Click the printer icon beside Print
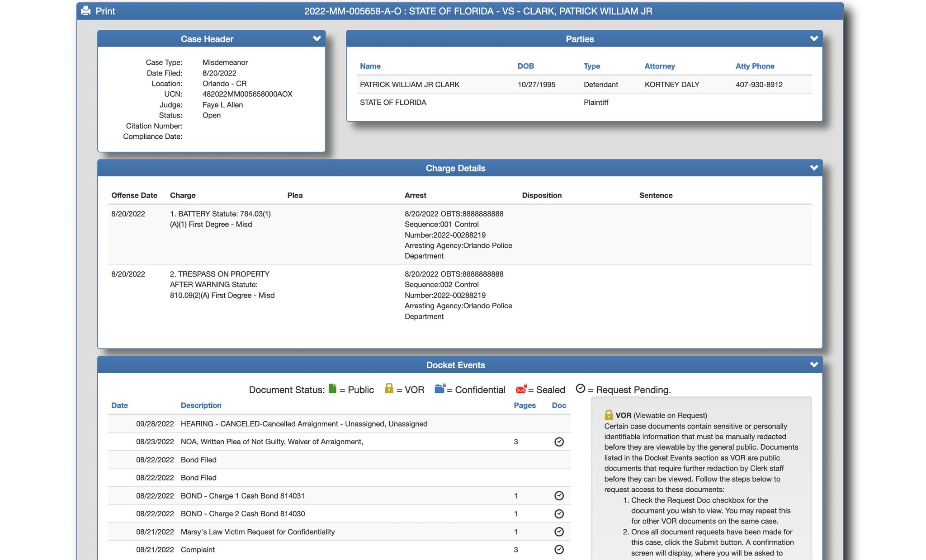926x560 pixels. tap(86, 11)
